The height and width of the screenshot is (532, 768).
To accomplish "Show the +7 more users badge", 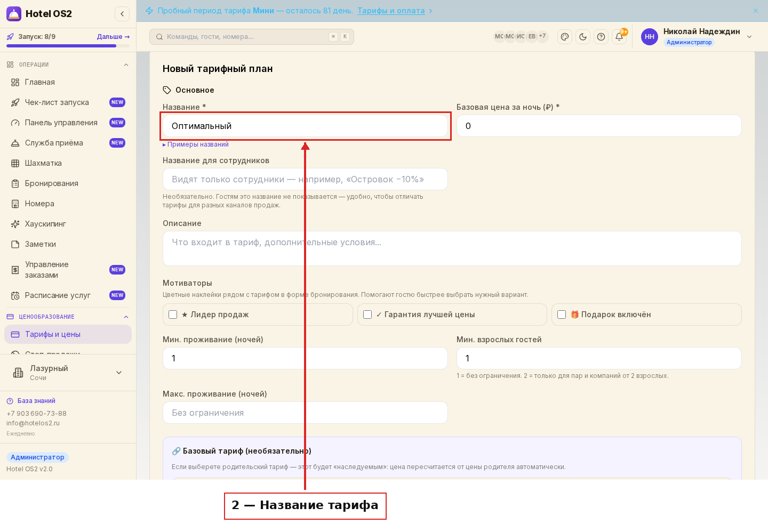I will click(x=542, y=37).
